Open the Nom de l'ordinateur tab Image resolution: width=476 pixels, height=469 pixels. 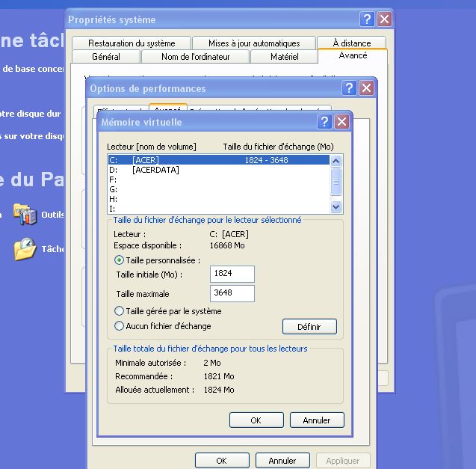(x=195, y=57)
